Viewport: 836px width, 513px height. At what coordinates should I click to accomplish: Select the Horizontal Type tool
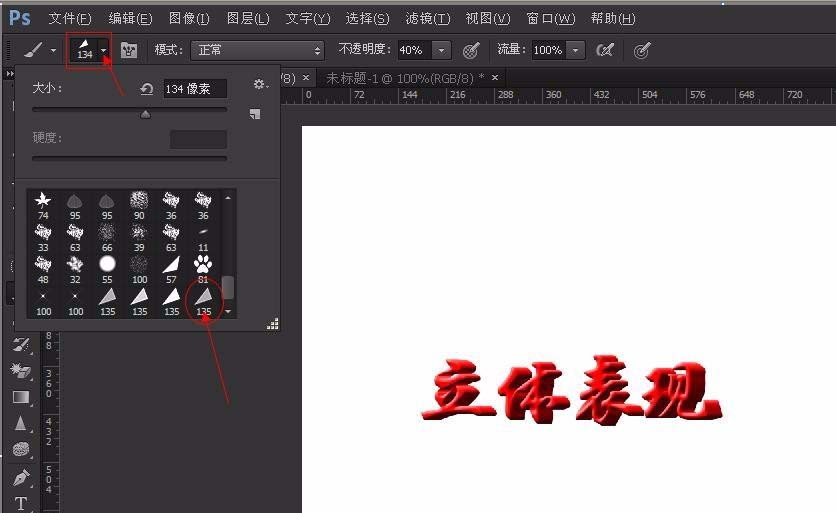(x=21, y=503)
